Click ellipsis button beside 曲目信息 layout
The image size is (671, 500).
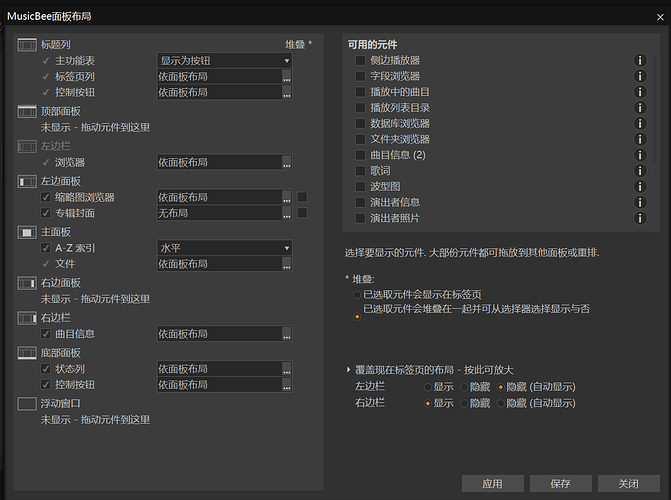(287, 334)
